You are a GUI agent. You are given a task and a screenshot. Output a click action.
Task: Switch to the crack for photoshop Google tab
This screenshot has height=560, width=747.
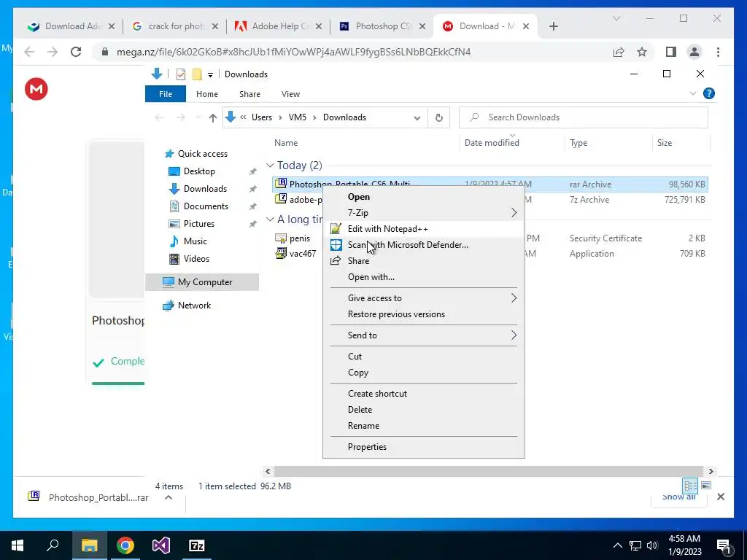click(x=175, y=26)
